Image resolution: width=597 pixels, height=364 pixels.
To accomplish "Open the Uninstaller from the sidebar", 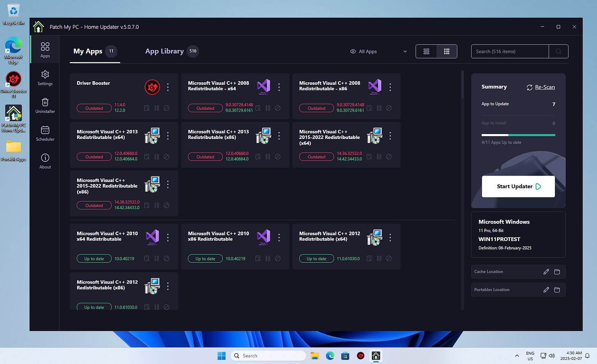I will point(45,105).
